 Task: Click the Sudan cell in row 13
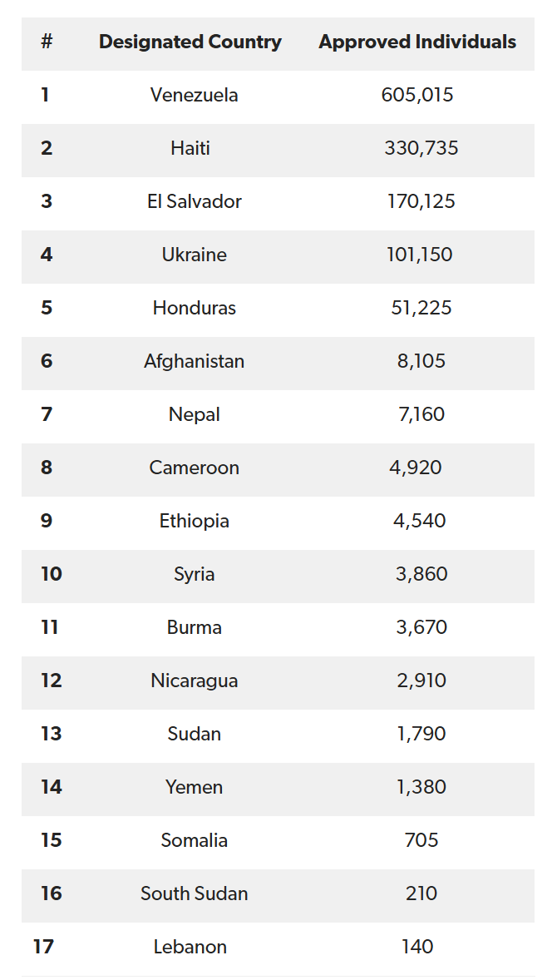195,735
